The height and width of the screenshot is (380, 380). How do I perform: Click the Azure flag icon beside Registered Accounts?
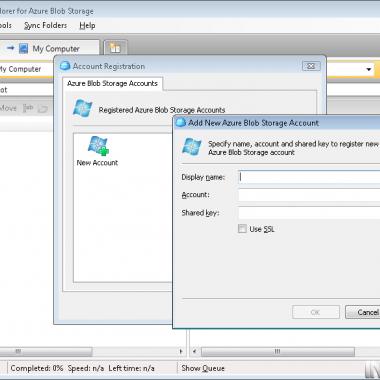click(82, 108)
